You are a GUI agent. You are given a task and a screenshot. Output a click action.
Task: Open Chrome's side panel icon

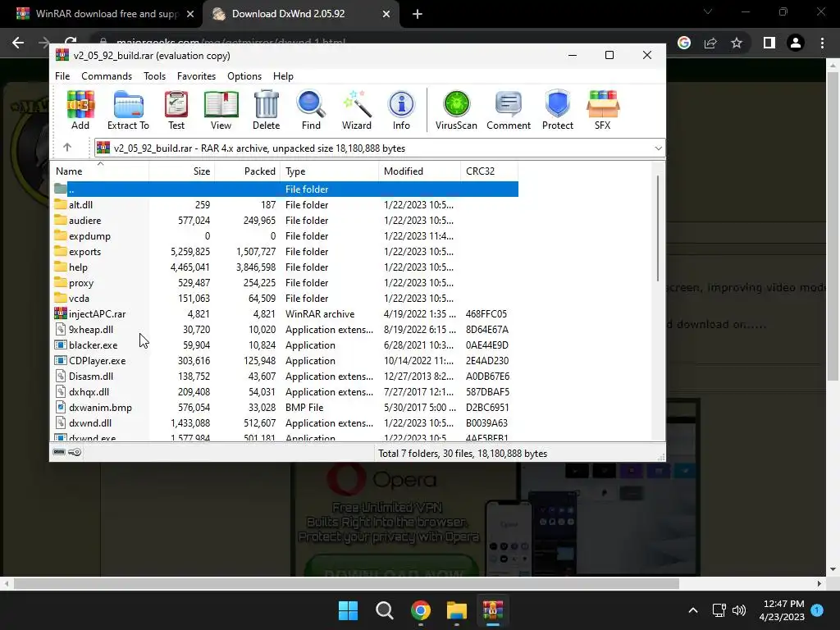click(769, 43)
